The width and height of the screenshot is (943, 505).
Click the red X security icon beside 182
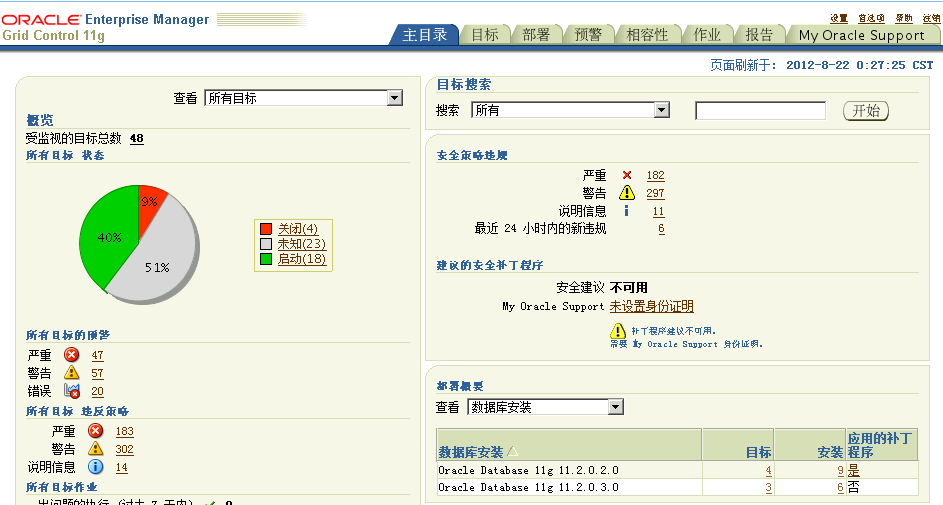[627, 175]
